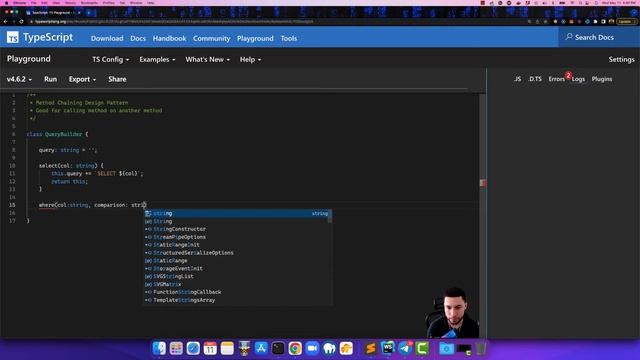
Task: Select the TypeScript Playground browser tab
Action: pyautogui.click(x=53, y=13)
